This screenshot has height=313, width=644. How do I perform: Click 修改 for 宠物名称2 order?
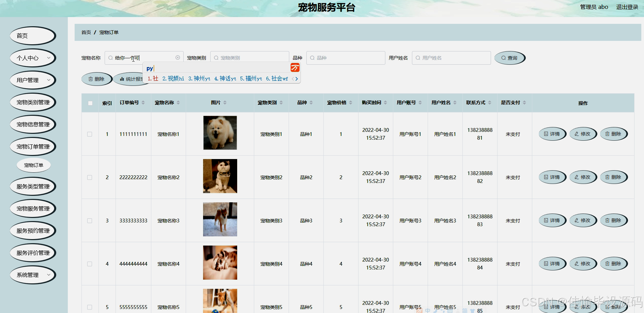pos(583,177)
